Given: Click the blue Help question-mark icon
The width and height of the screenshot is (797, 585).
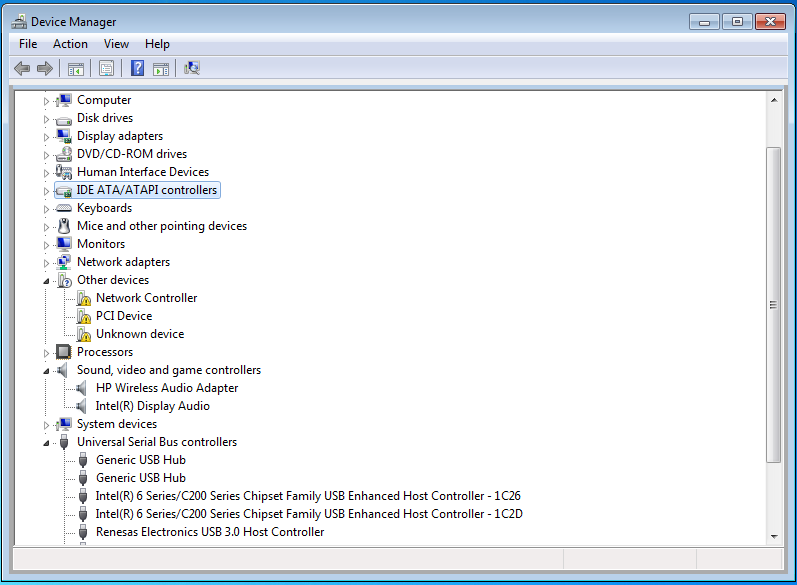Looking at the screenshot, I should (x=137, y=68).
